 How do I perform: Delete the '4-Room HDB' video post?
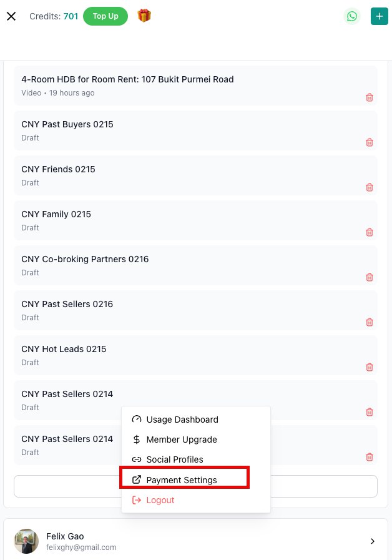(369, 97)
